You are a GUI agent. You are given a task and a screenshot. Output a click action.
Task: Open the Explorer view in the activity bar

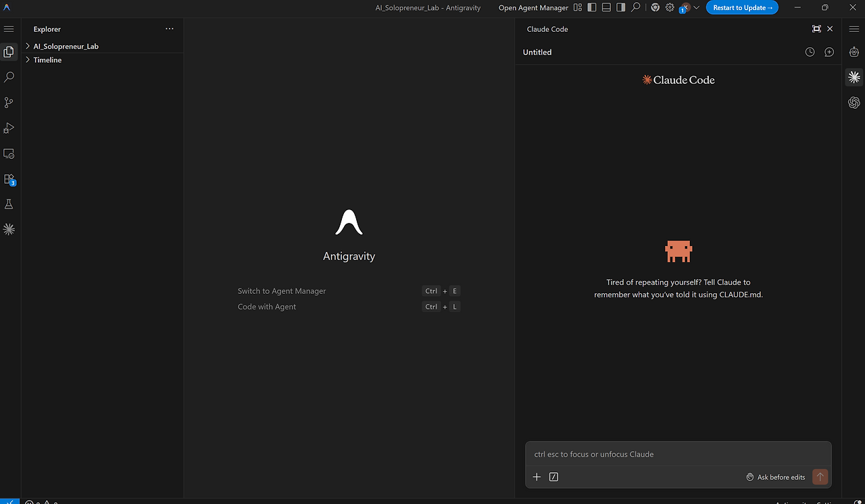click(x=9, y=52)
